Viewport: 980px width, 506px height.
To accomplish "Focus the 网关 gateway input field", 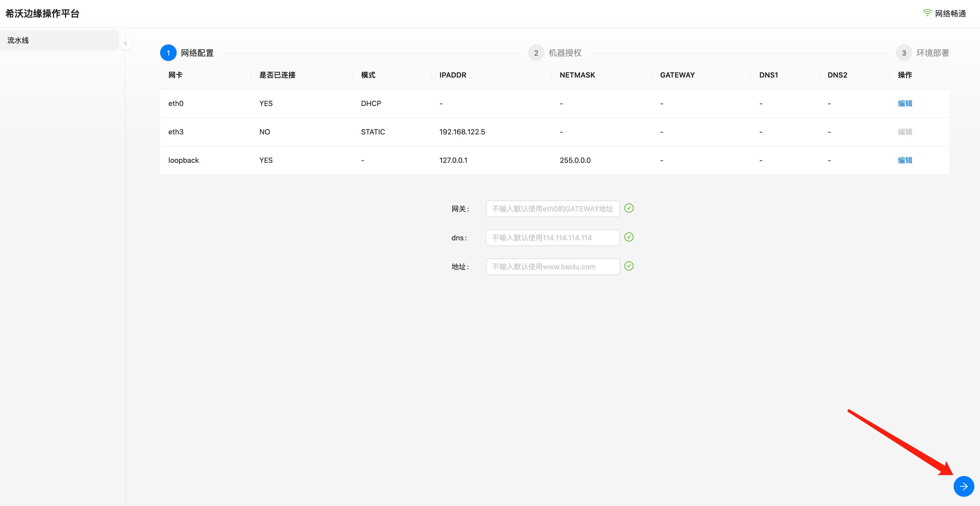I will click(553, 209).
